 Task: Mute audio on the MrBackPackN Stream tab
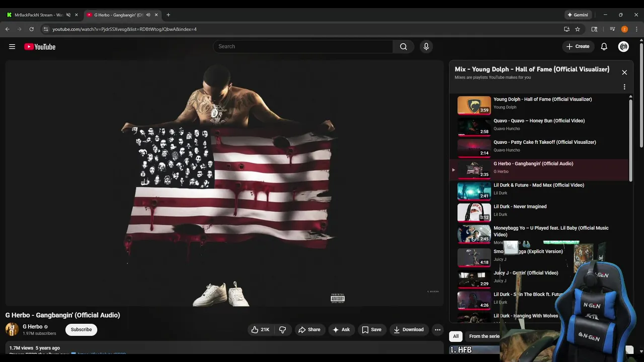point(68,15)
